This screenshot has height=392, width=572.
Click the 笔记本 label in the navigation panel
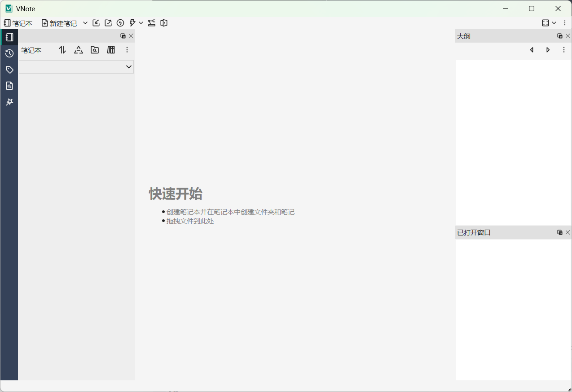pyautogui.click(x=31, y=50)
